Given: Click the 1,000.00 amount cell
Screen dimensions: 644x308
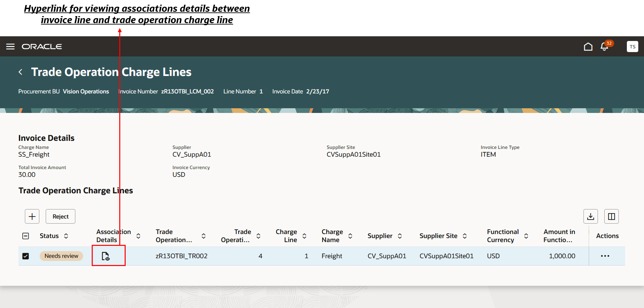Looking at the screenshot, I should 562,256.
